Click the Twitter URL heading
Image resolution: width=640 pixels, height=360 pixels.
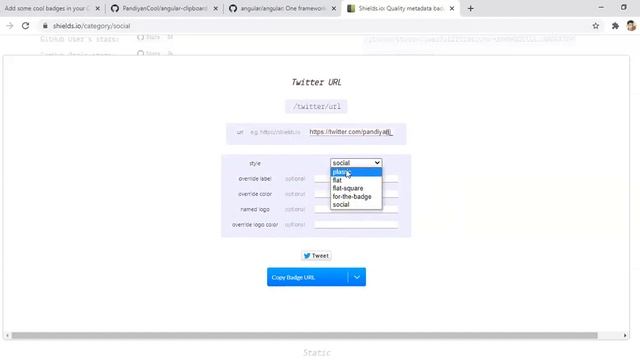316,82
